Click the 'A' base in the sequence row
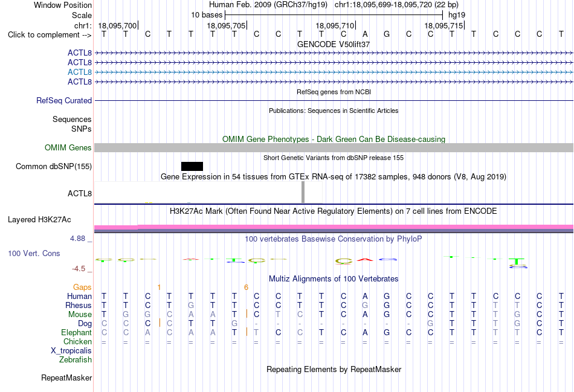Viewport: 574px width, 392px height. 365,34
